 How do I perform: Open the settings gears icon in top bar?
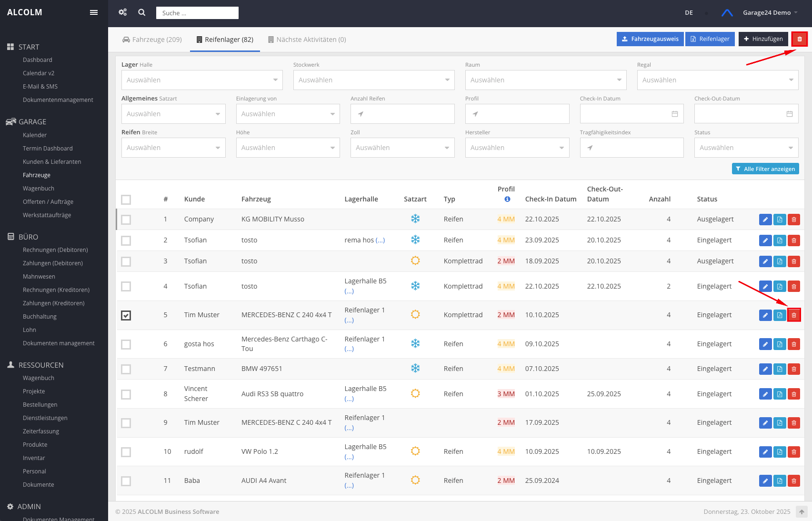tap(123, 12)
